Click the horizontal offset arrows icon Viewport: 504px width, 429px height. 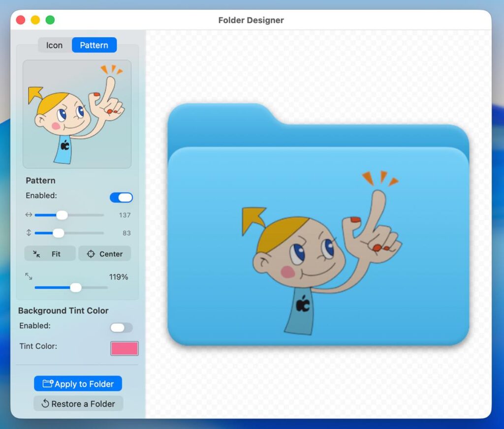[28, 215]
